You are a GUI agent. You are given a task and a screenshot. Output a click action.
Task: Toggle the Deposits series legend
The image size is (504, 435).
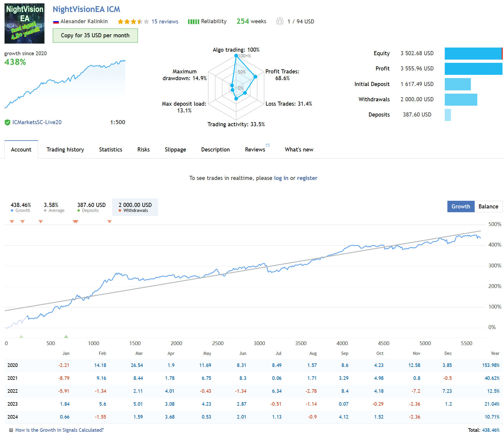pos(91,207)
